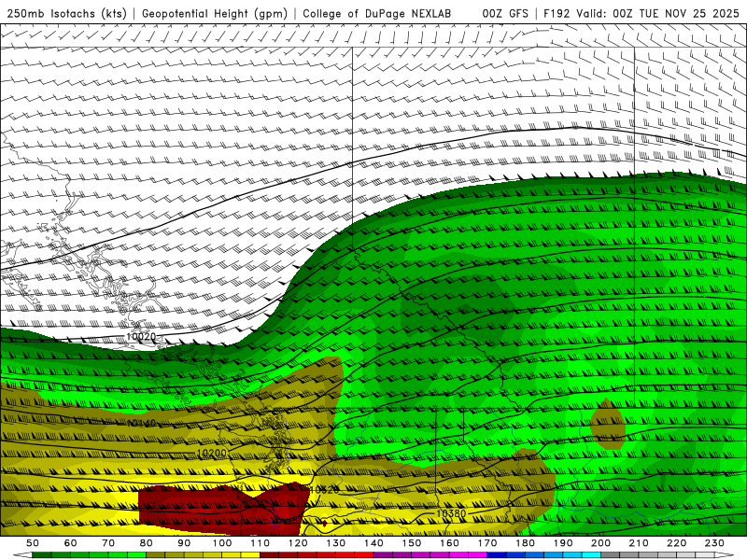Click the 10200 height contour label
This screenshot has width=747, height=560.
pyautogui.click(x=212, y=453)
